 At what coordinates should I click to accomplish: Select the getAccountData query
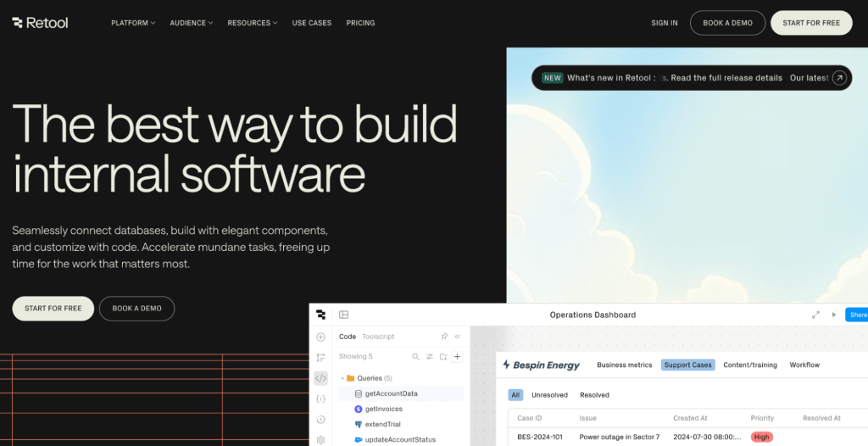[401, 394]
